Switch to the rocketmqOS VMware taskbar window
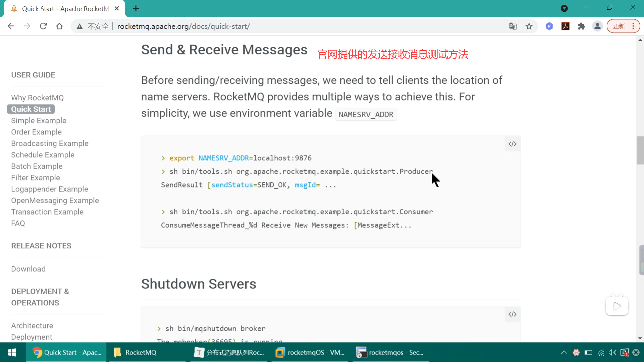The height and width of the screenshot is (362, 644). coord(310,352)
